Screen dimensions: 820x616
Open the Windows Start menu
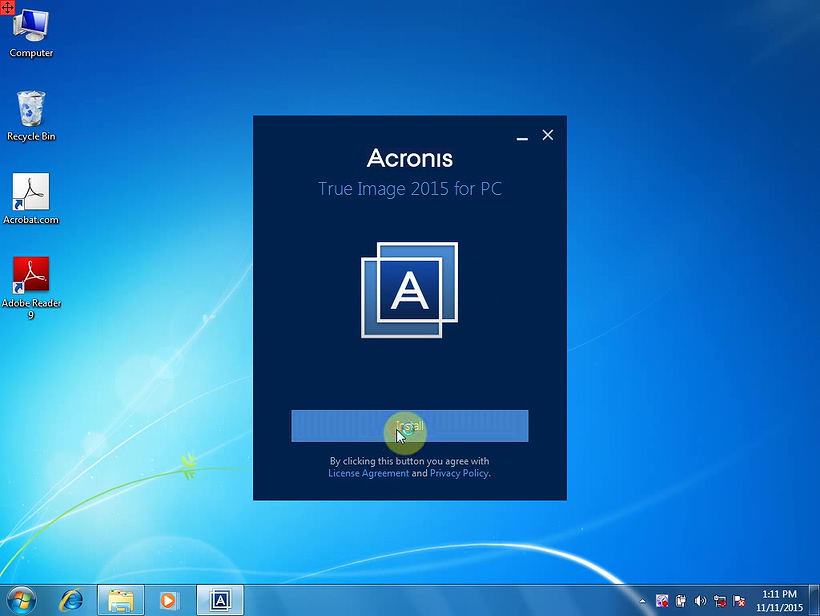pyautogui.click(x=21, y=600)
